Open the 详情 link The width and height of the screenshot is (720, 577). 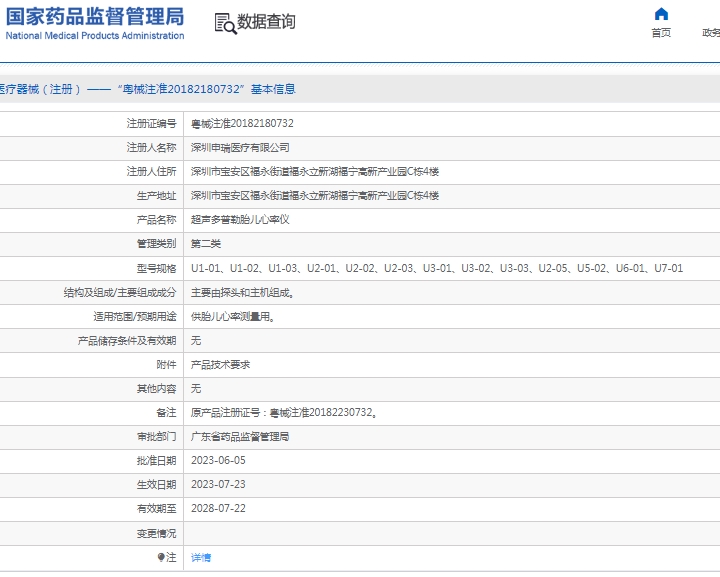201,557
